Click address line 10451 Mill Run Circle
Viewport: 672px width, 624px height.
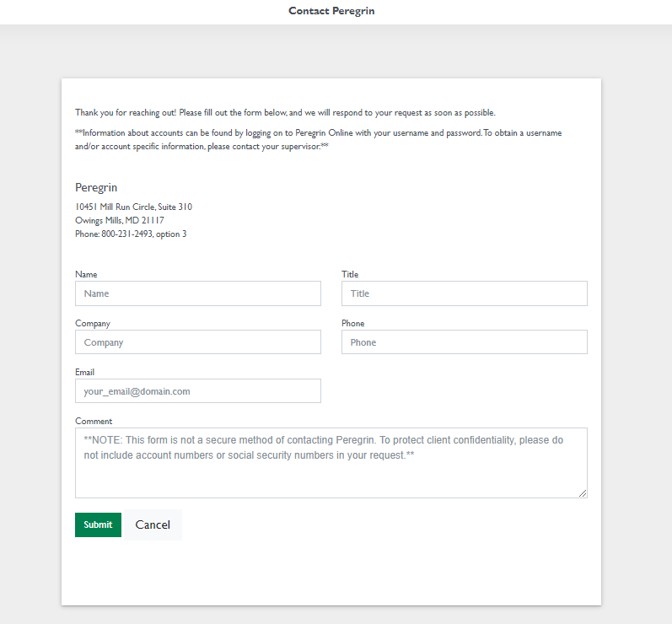tap(134, 207)
